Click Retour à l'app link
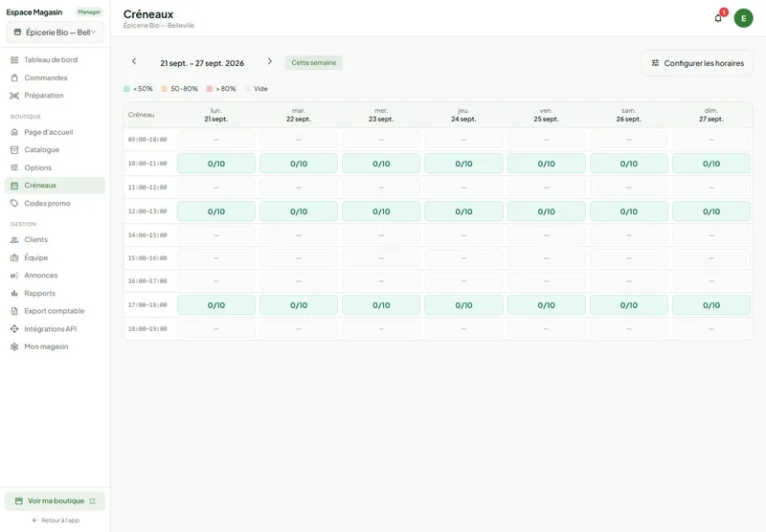 pyautogui.click(x=56, y=521)
